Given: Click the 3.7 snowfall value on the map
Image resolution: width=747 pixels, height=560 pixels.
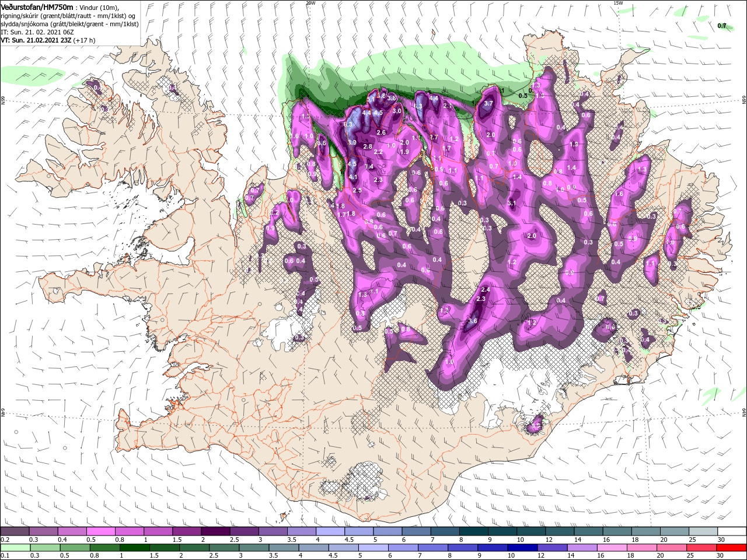Looking at the screenshot, I should [489, 103].
